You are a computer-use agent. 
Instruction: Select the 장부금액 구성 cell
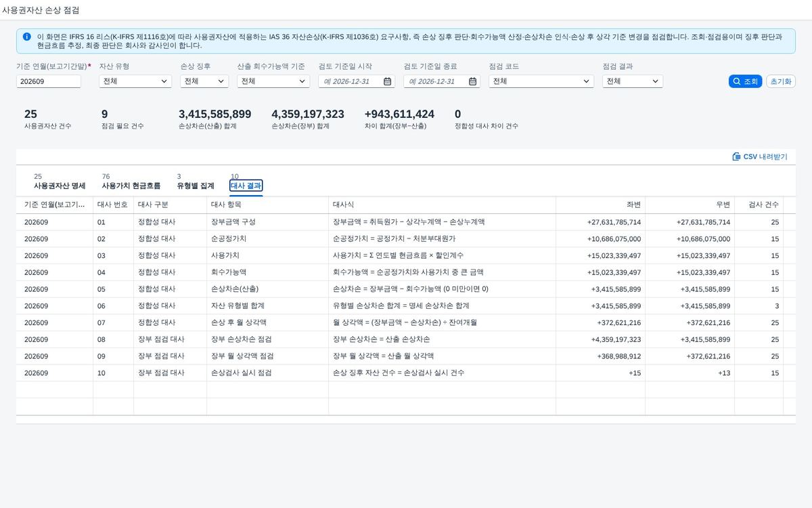pyautogui.click(x=267, y=222)
